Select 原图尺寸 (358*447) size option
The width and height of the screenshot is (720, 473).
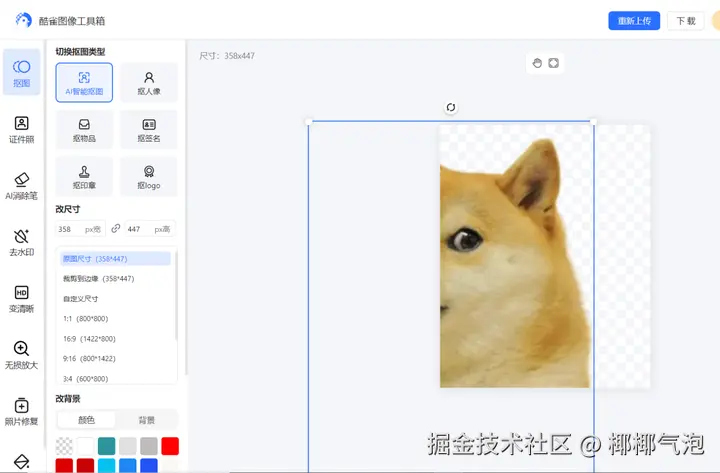click(115, 259)
